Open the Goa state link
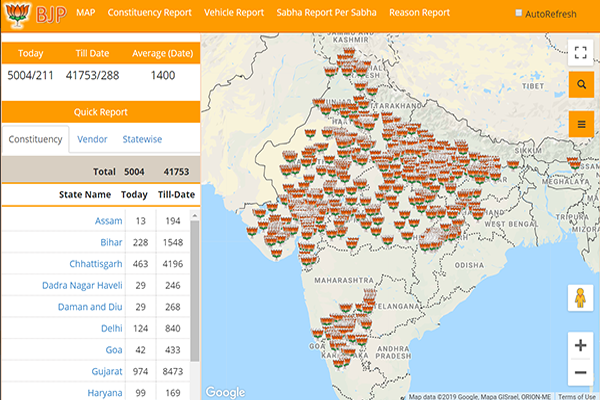 click(x=114, y=349)
